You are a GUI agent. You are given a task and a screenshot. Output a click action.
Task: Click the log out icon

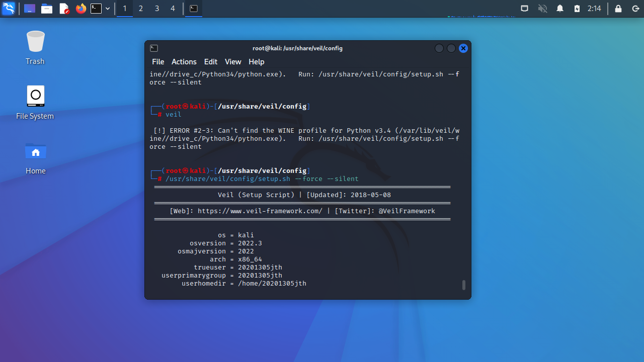pyautogui.click(x=635, y=9)
